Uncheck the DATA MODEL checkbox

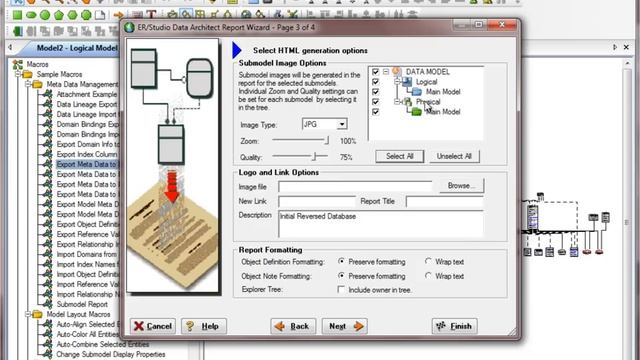376,72
